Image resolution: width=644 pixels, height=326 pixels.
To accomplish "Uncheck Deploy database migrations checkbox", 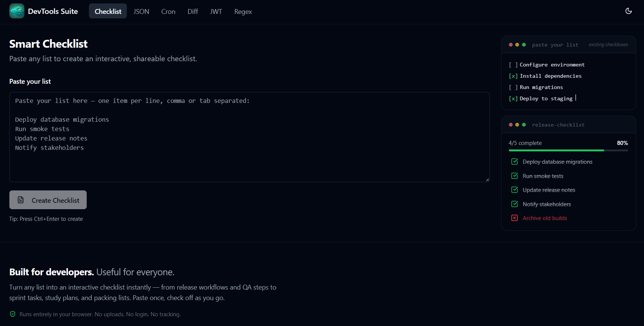I will pyautogui.click(x=515, y=161).
